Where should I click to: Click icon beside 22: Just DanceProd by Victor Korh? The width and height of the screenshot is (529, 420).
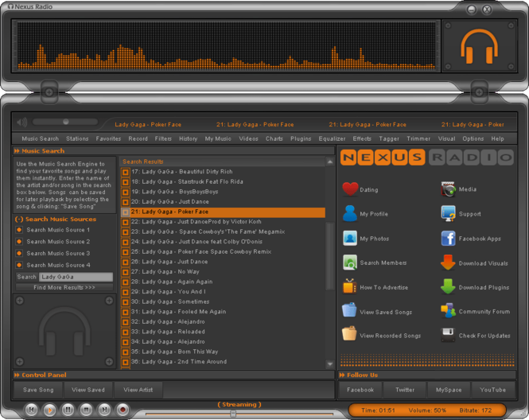pyautogui.click(x=126, y=222)
